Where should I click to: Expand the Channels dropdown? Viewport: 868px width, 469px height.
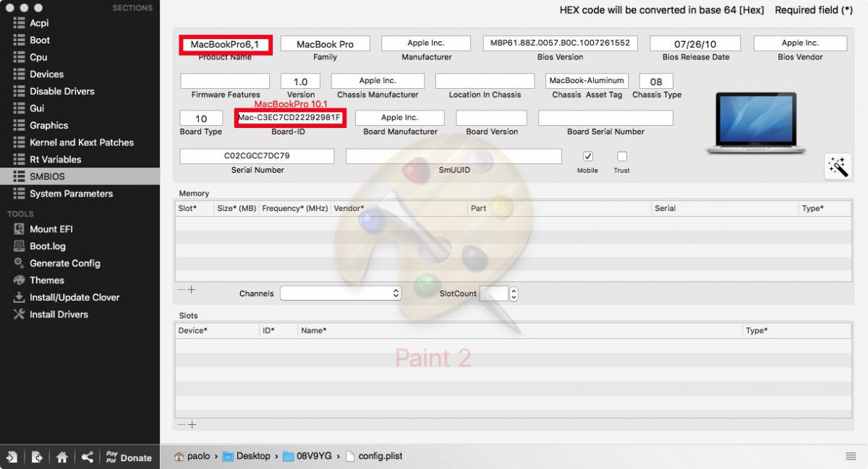pyautogui.click(x=341, y=293)
